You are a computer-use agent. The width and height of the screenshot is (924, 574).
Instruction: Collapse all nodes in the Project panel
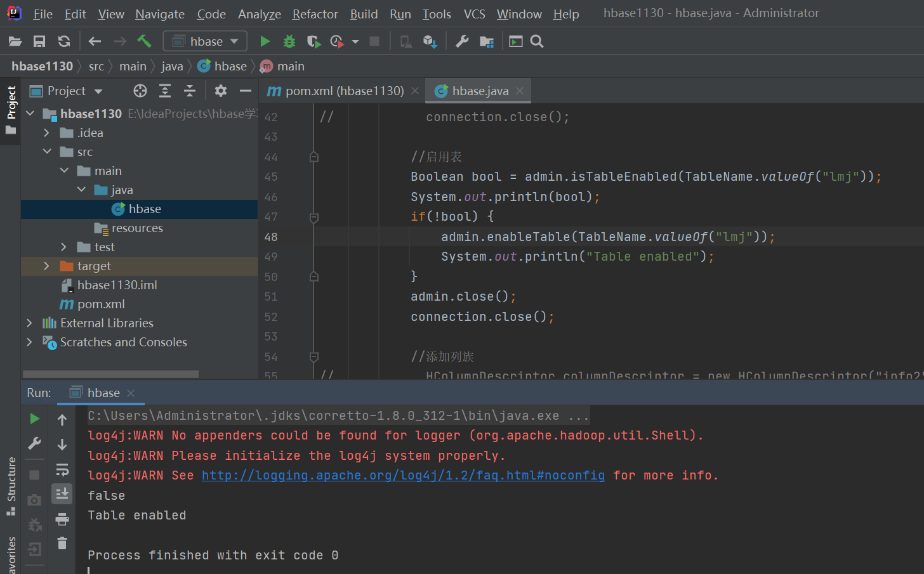tap(190, 91)
